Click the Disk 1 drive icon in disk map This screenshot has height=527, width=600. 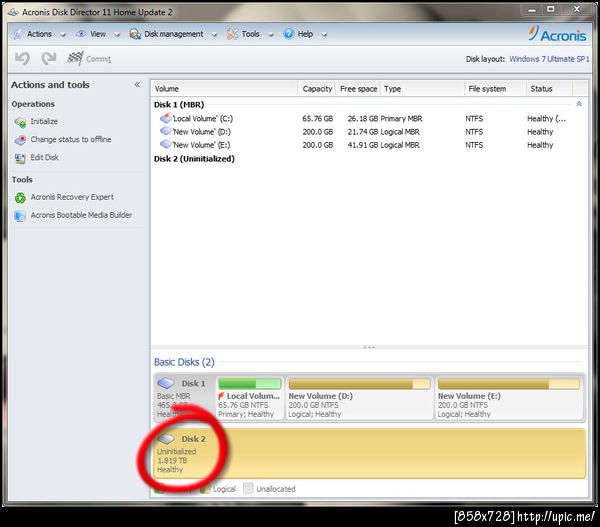tap(166, 382)
